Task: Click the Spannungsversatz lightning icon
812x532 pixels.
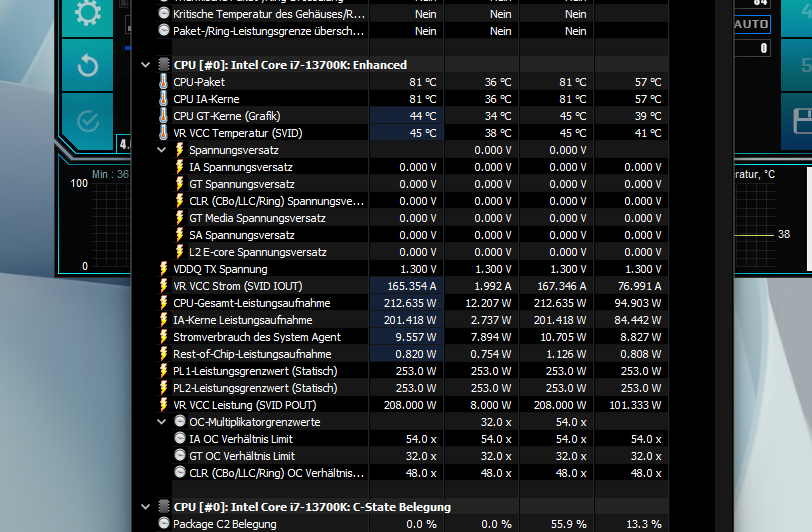Action: tap(179, 150)
